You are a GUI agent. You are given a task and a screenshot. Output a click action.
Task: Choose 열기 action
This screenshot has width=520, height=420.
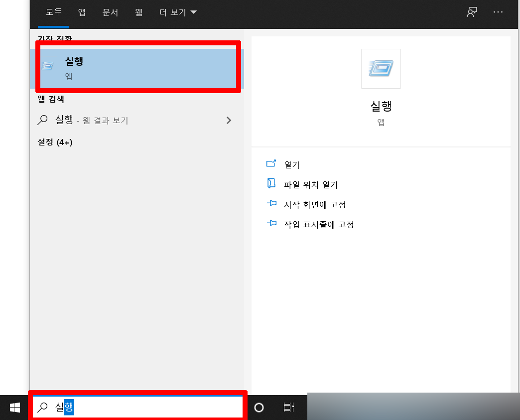point(292,165)
